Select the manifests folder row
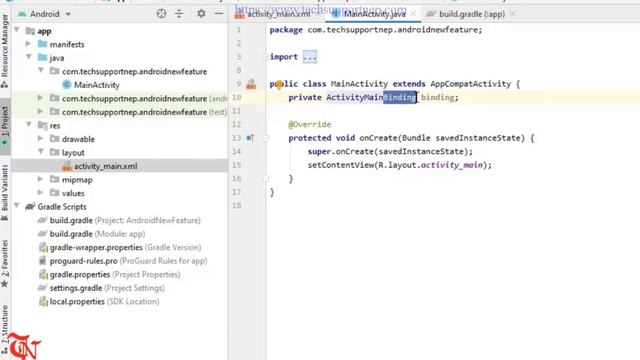The height and width of the screenshot is (360, 640). 67,44
